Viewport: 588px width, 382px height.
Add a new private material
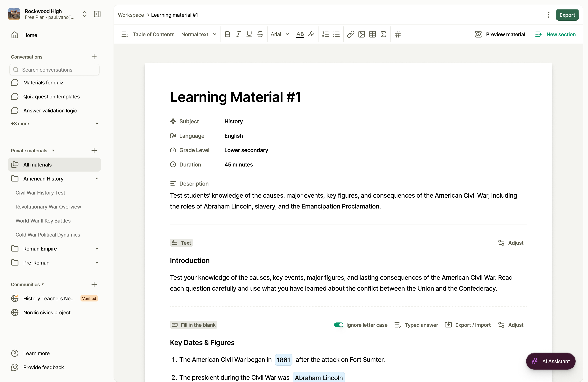click(x=94, y=151)
